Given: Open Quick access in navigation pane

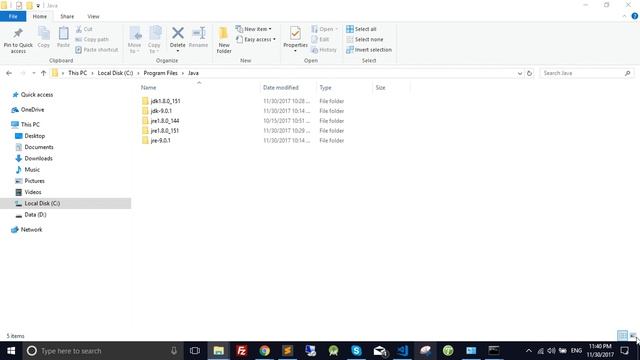Looking at the screenshot, I should point(37,94).
